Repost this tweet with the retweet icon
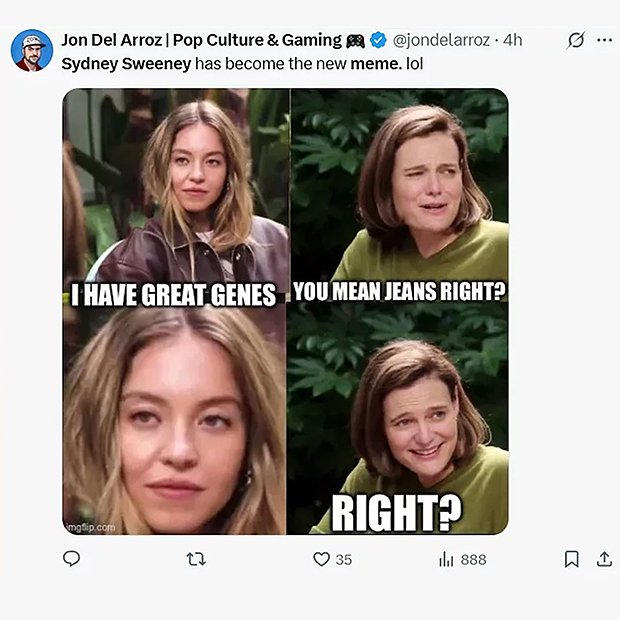Screen dimensions: 620x620 (x=197, y=559)
